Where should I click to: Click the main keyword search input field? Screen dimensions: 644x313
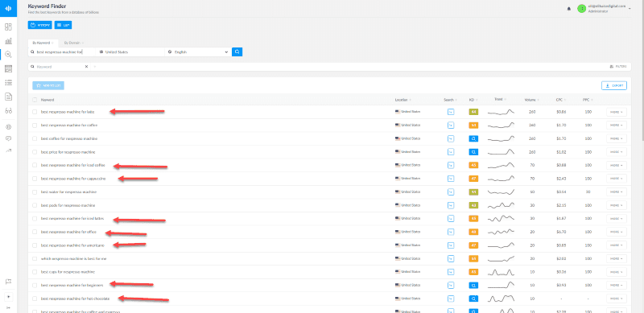point(62,52)
